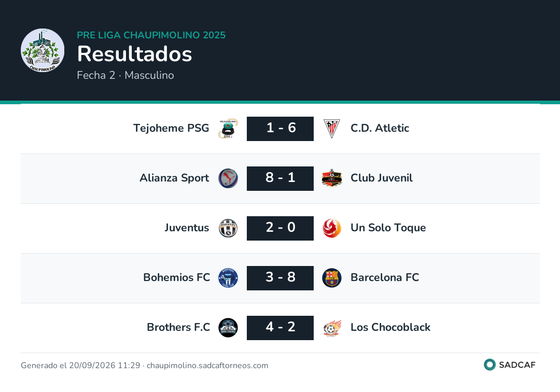The height and width of the screenshot is (392, 560).
Task: Click the SADCAF logo in footer
Action: coord(510,365)
